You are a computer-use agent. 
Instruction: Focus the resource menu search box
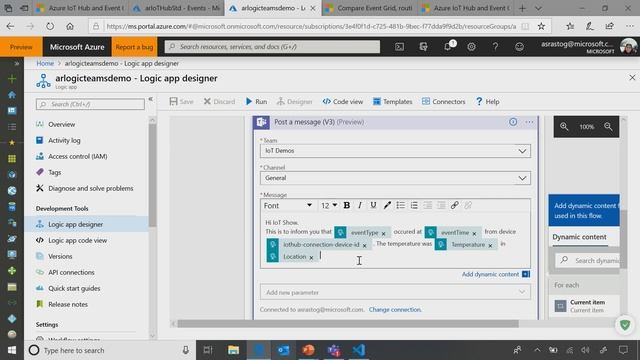pos(90,104)
